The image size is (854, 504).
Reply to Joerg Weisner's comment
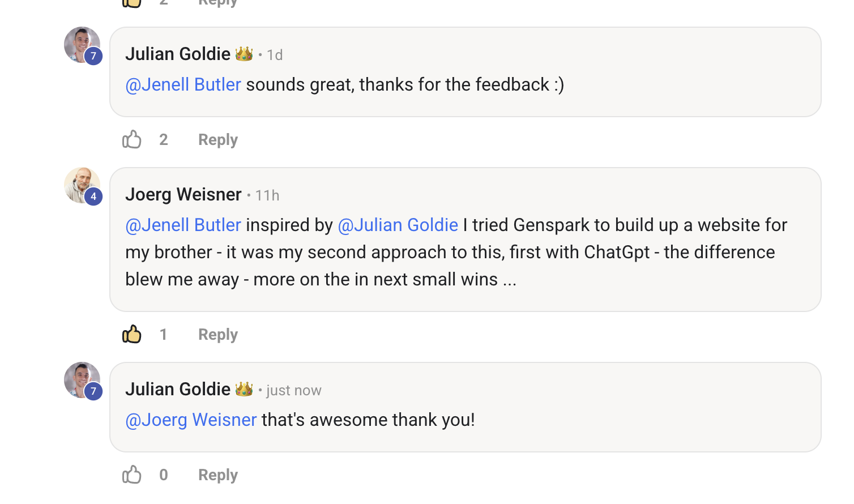coord(218,335)
